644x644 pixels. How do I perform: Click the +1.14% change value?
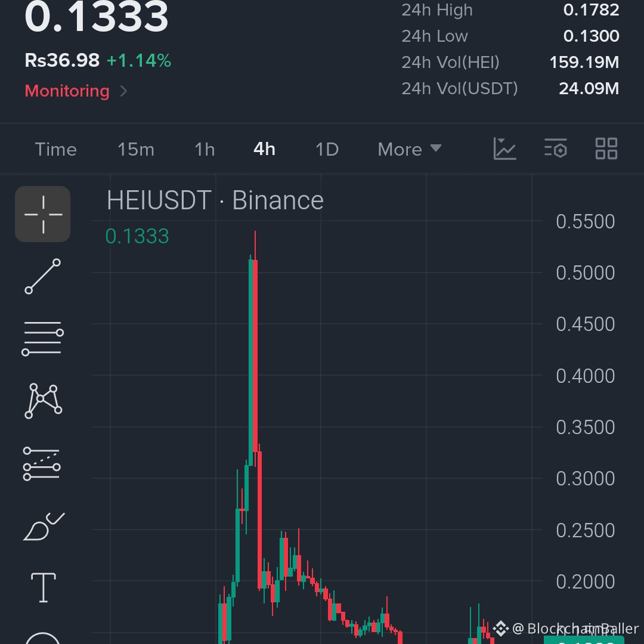[x=139, y=61]
